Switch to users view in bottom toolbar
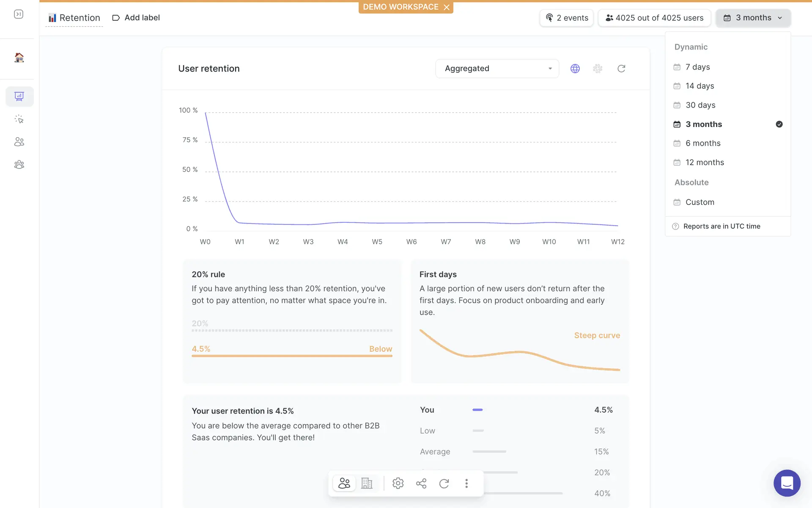This screenshot has height=508, width=812. pos(344,483)
